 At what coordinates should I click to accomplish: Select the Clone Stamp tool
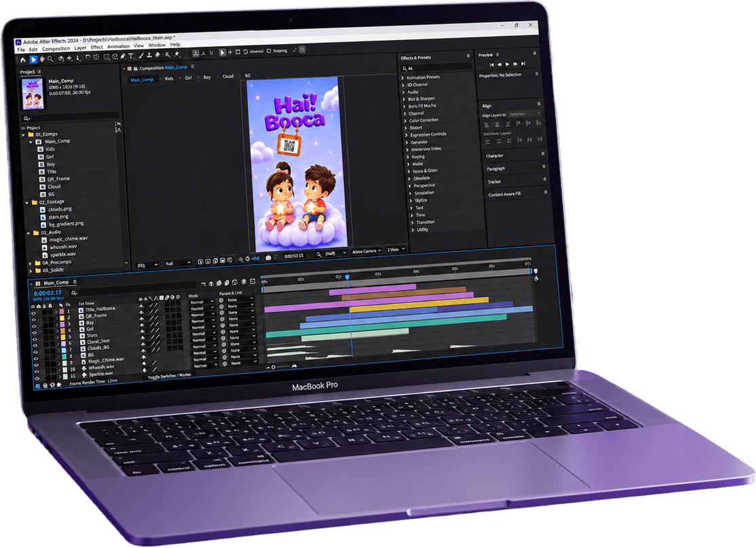(x=149, y=56)
